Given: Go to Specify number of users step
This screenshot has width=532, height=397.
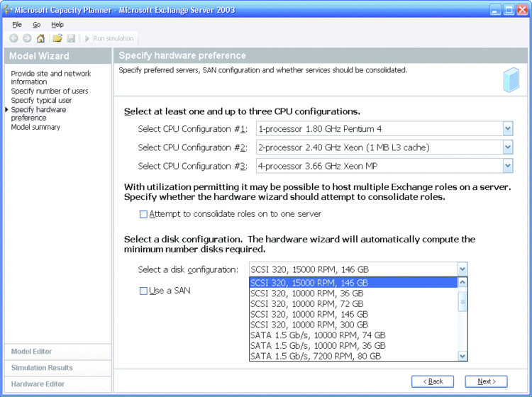Looking at the screenshot, I should [x=50, y=91].
